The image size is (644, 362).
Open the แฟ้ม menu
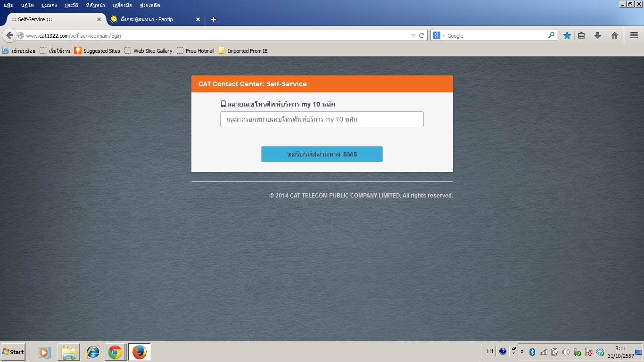[x=8, y=5]
